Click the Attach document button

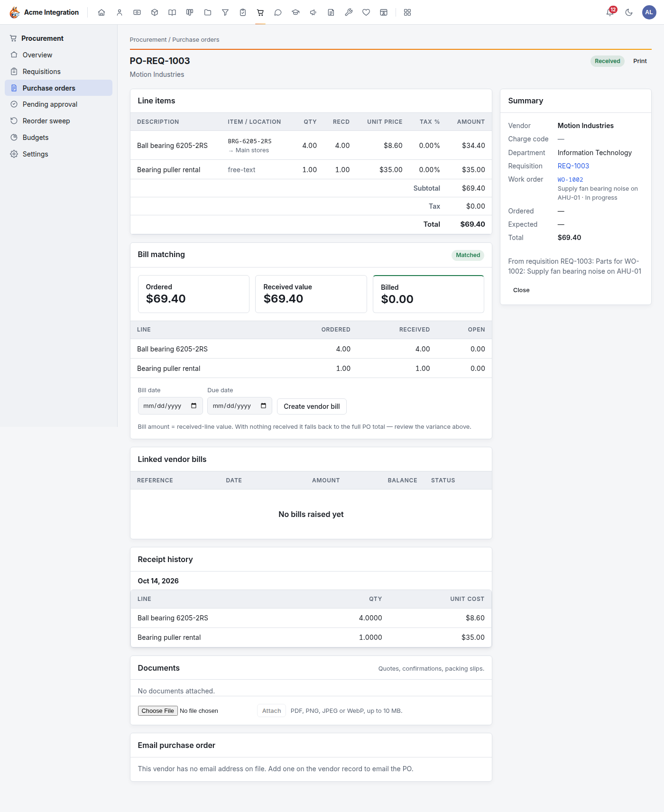click(x=272, y=711)
